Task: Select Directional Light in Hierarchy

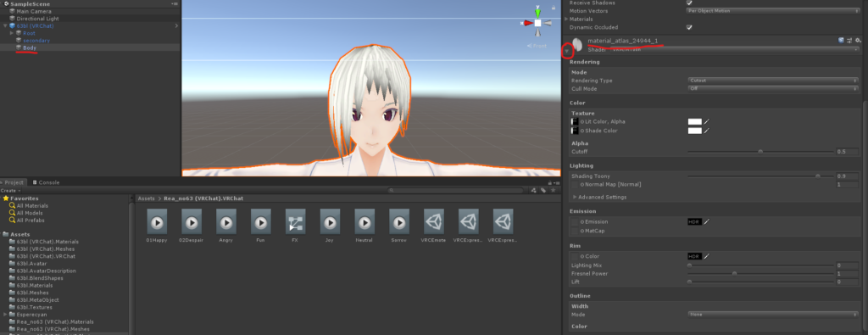Action: click(37, 19)
